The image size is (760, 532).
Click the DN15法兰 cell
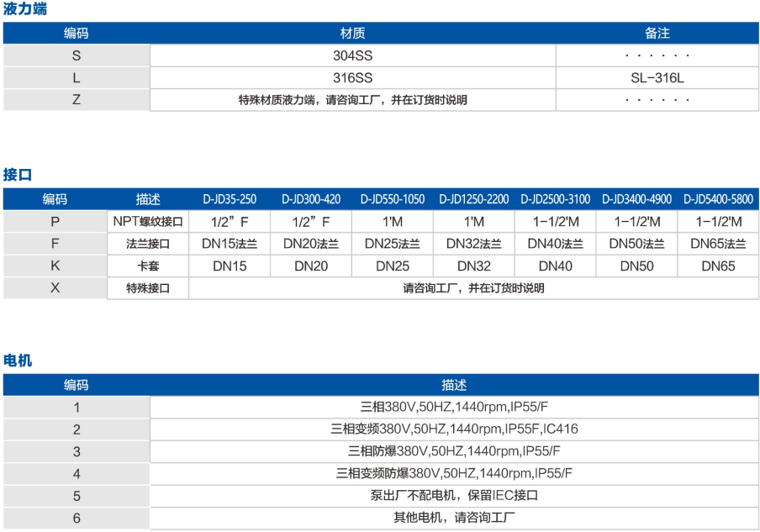[229, 244]
